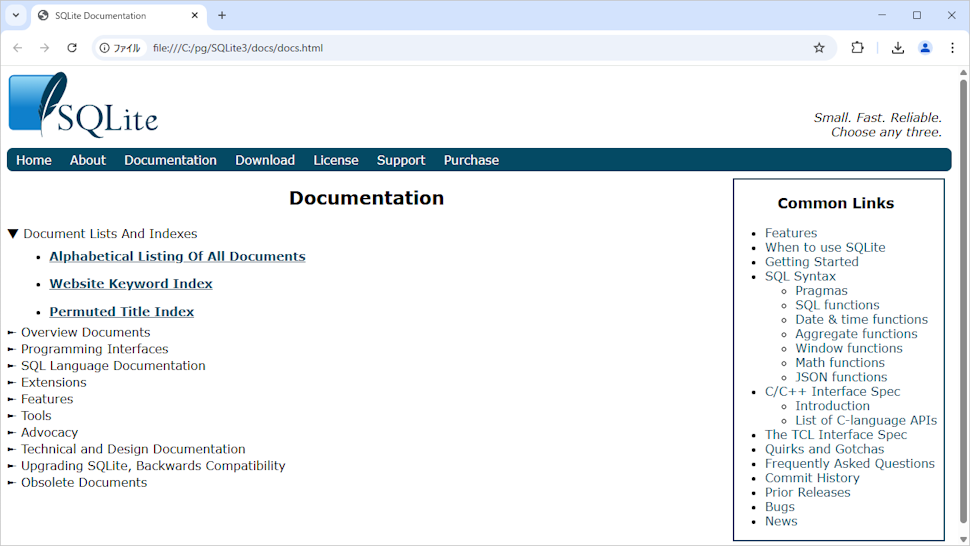
Task: Open the browser extensions puzzle icon
Action: (857, 48)
